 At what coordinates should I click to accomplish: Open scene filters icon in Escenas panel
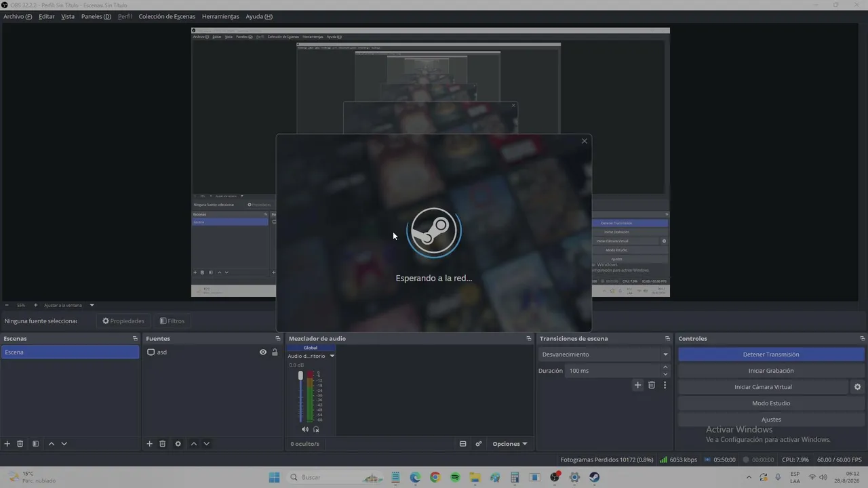coord(35,444)
